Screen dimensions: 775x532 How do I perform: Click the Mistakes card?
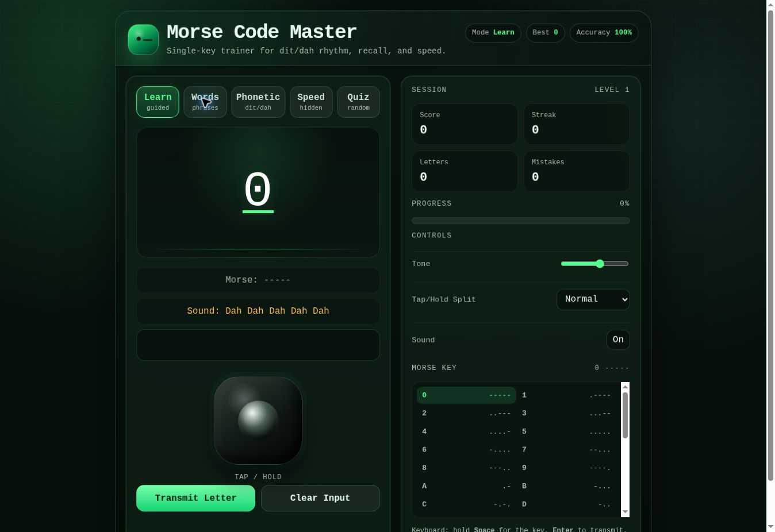(577, 171)
